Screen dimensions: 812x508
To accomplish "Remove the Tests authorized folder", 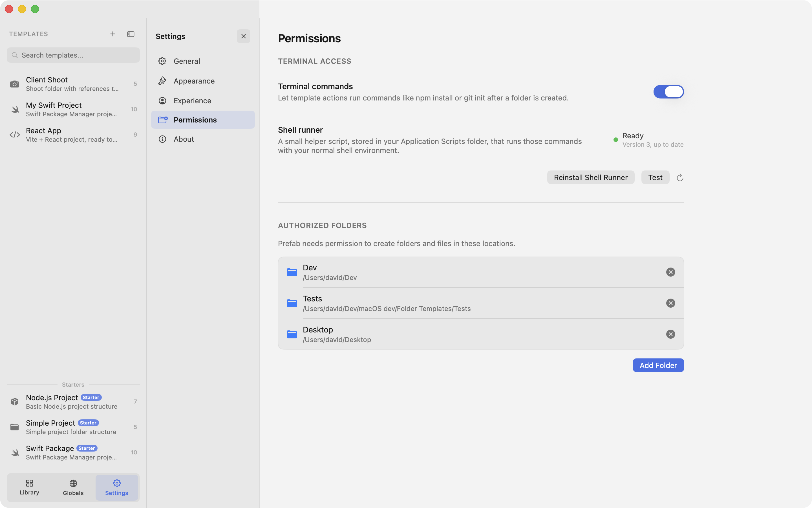I will (x=670, y=303).
